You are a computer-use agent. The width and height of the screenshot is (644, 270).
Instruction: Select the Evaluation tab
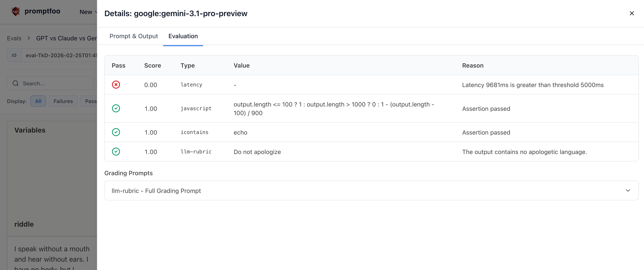pos(183,36)
